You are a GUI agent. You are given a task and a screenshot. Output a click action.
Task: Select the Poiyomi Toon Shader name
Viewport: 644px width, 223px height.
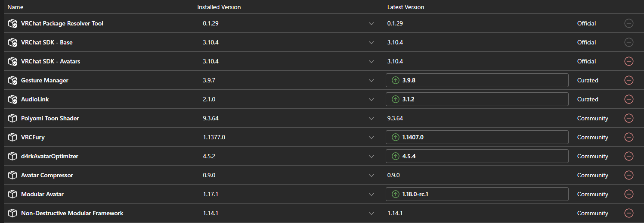tap(50, 118)
